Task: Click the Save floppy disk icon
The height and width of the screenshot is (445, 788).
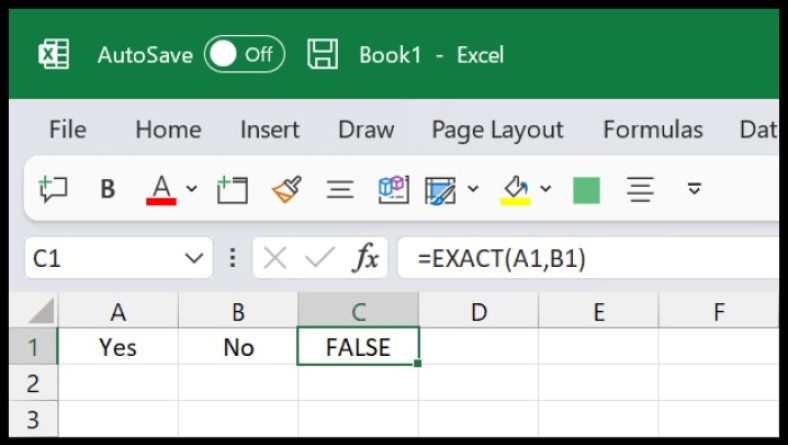Action: (322, 54)
